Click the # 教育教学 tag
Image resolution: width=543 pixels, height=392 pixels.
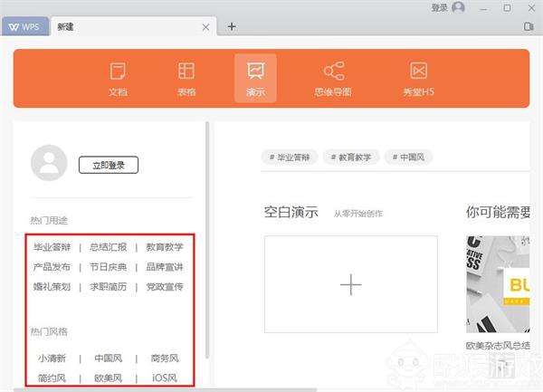(x=351, y=158)
